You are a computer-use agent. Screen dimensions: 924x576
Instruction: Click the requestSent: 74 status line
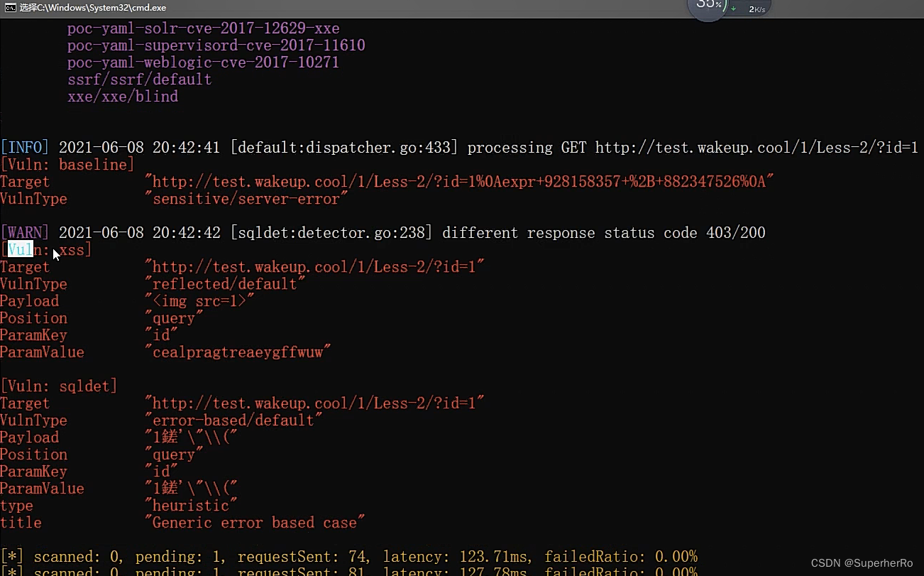[348, 557]
